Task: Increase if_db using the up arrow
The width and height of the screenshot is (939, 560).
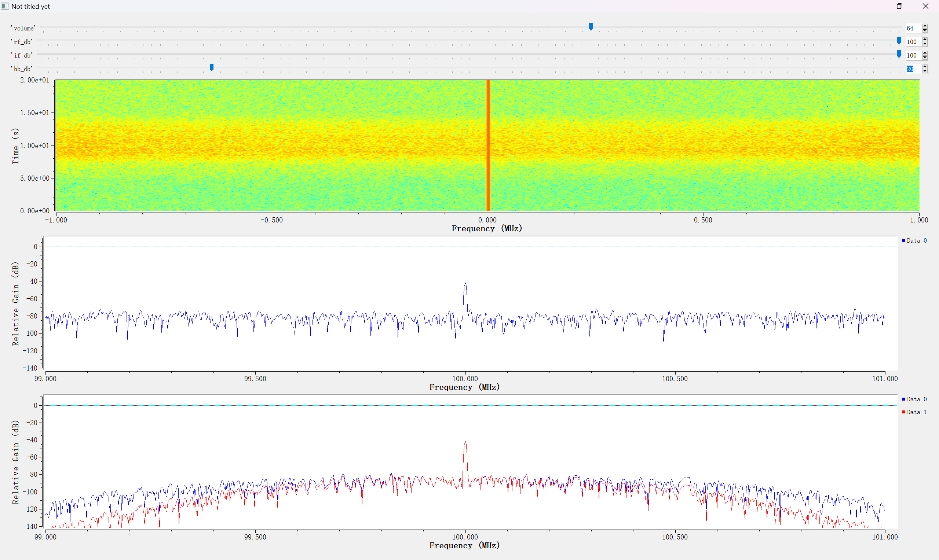Action: pyautogui.click(x=925, y=53)
